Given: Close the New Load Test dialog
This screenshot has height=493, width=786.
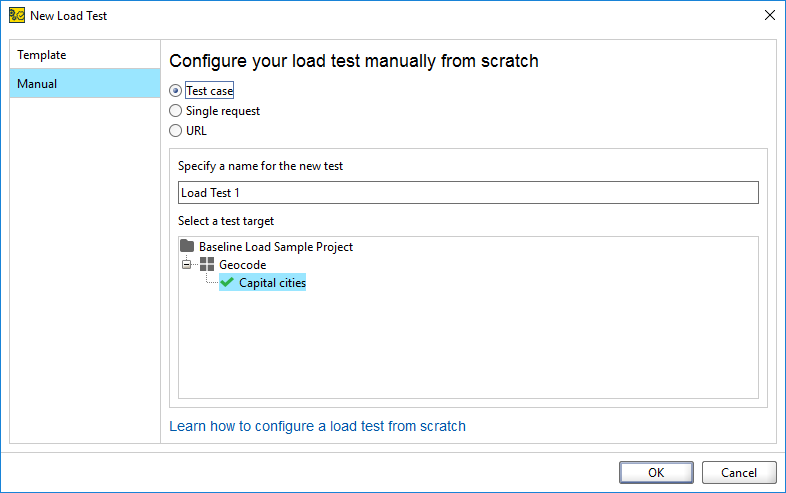Looking at the screenshot, I should (x=769, y=15).
